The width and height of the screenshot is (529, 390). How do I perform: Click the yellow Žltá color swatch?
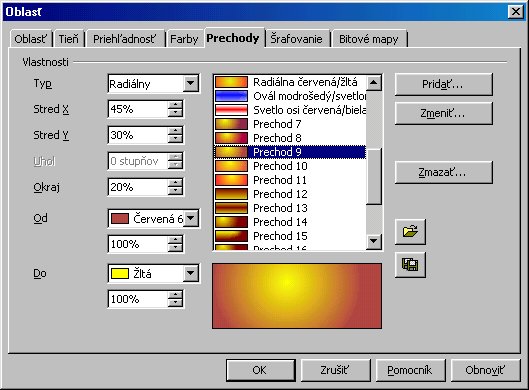point(120,273)
